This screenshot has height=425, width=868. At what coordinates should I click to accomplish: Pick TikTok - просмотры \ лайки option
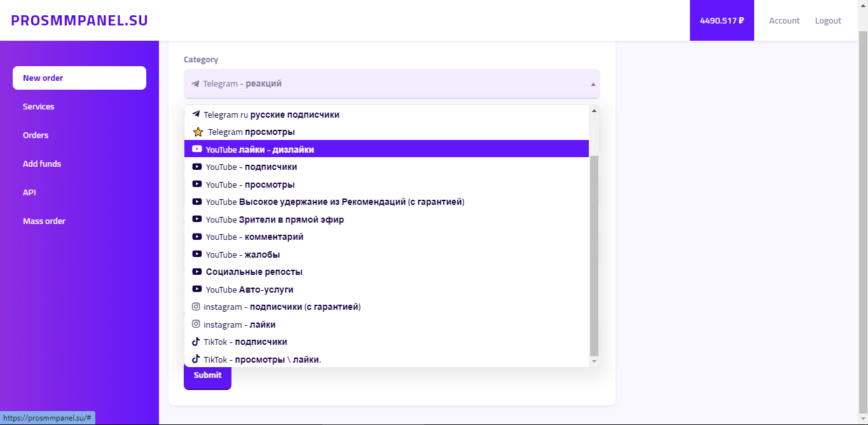(387, 359)
